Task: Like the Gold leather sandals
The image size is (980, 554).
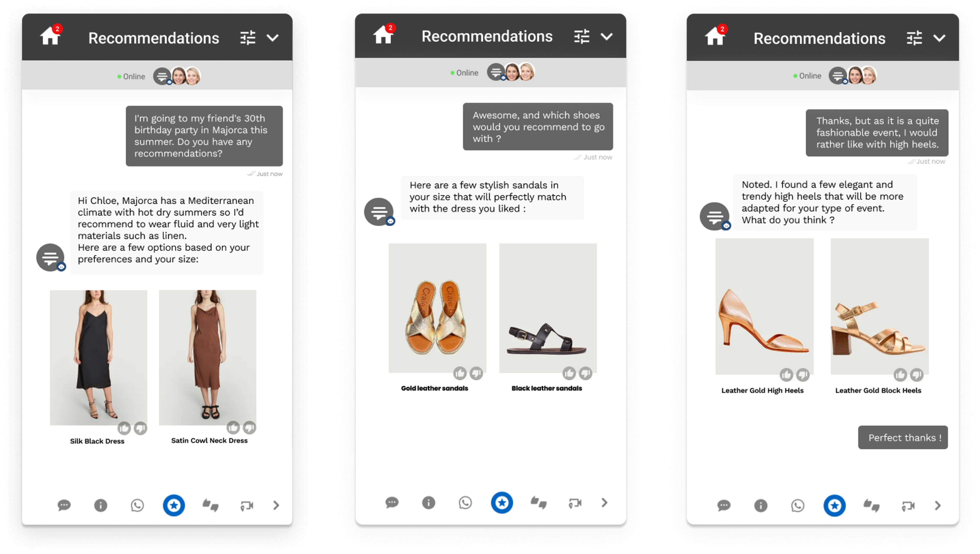Action: [460, 373]
